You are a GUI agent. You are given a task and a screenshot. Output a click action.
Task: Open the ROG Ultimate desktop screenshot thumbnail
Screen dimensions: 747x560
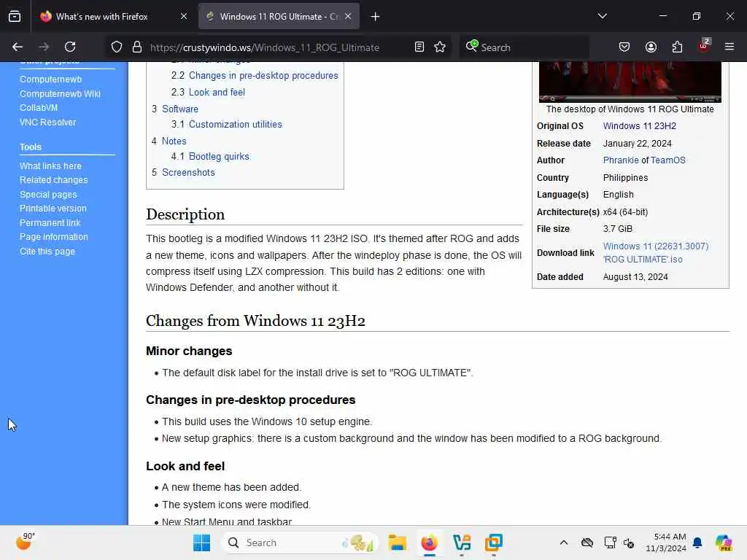tap(630, 82)
